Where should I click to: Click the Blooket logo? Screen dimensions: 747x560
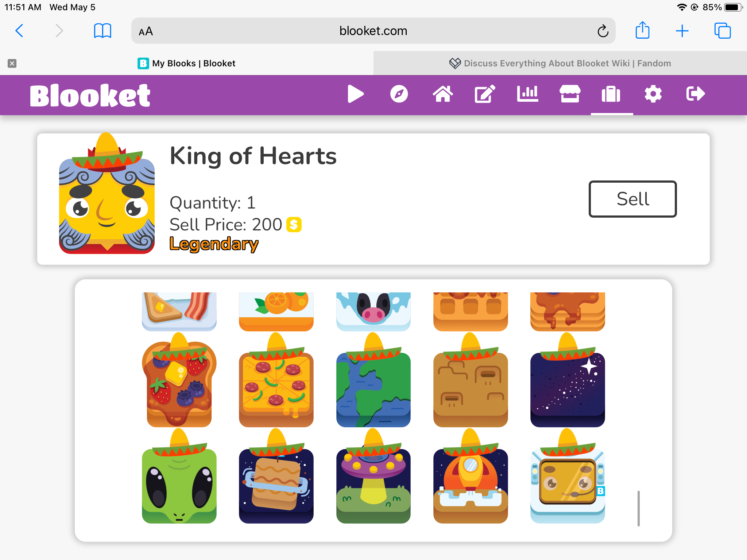(90, 96)
